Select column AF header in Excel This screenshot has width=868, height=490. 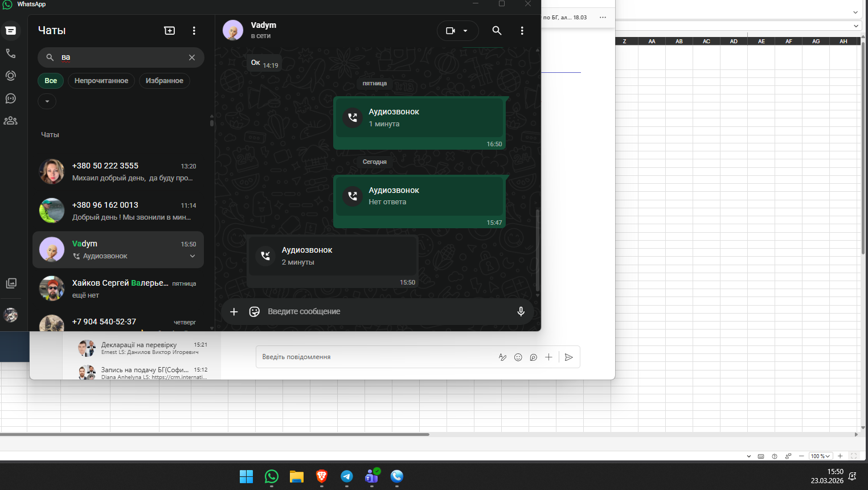pos(789,42)
